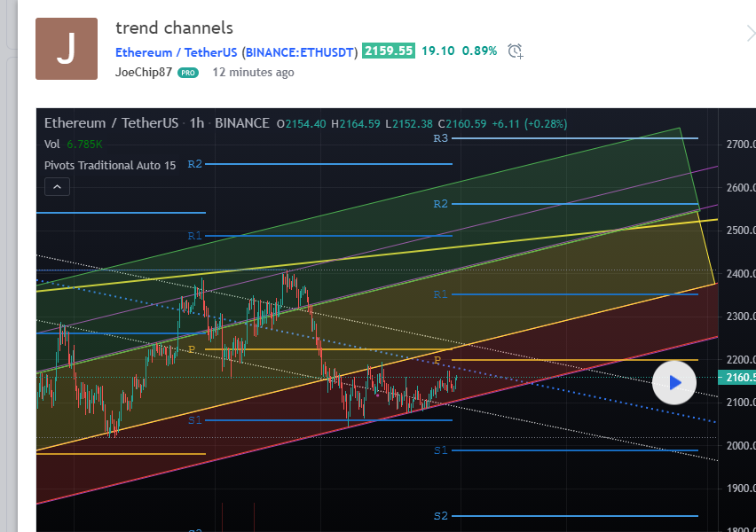Click the chart's Ethereum / TetherUS symbol title
The width and height of the screenshot is (756, 532).
point(112,123)
